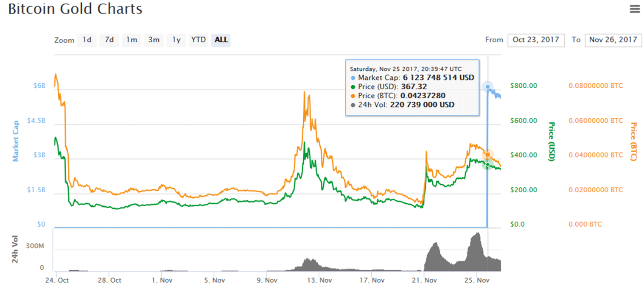This screenshot has width=644, height=294.
Task: Click the $600.00 price axis label
Action: click(x=524, y=121)
